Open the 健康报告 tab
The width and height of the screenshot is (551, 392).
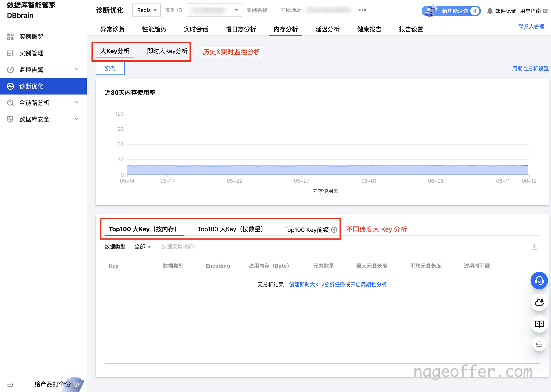[369, 29]
